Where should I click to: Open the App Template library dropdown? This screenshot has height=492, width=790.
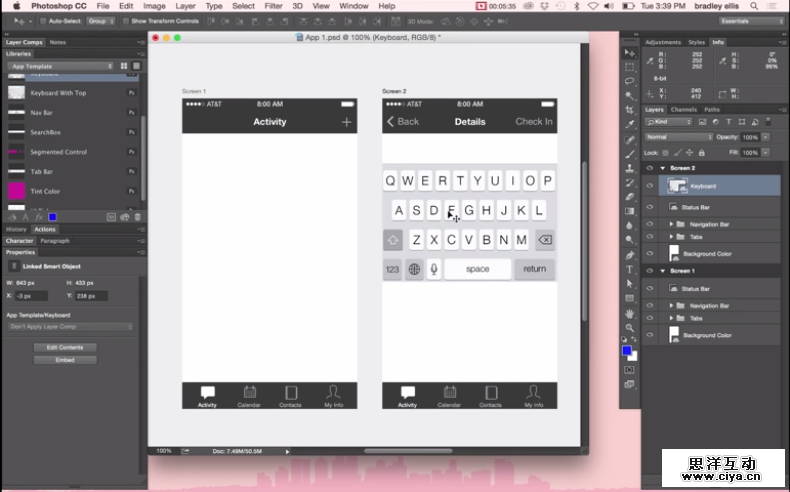pos(73,64)
